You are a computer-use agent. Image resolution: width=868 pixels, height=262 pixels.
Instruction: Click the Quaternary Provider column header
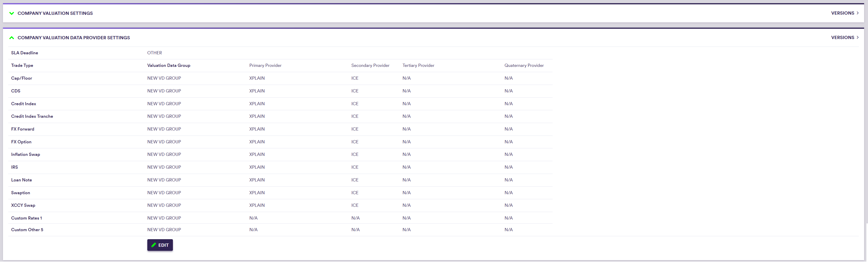(x=524, y=65)
